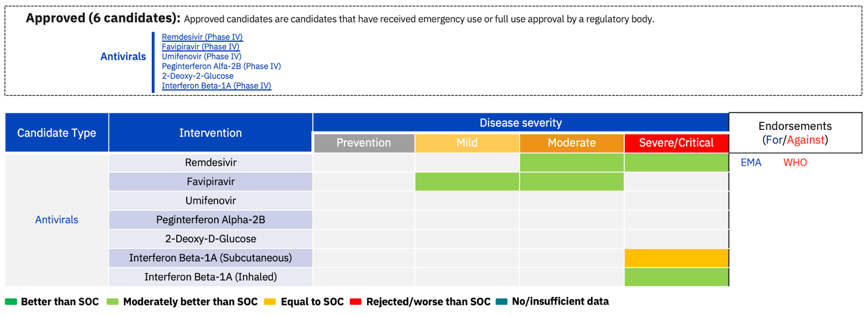This screenshot has height=316, width=868.
Task: Open the Remdesivir (Phase IV) link
Action: point(202,37)
